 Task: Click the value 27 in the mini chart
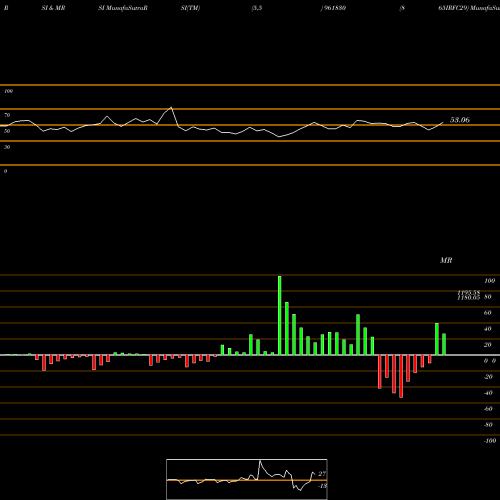322,474
